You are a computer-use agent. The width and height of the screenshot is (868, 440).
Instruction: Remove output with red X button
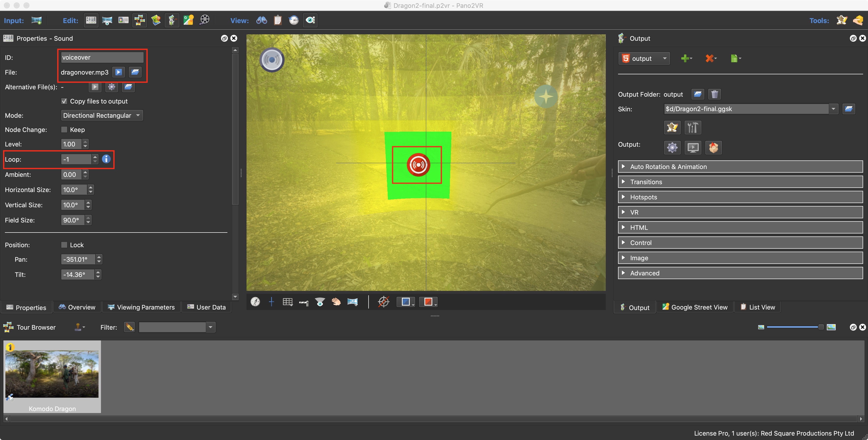(x=711, y=59)
